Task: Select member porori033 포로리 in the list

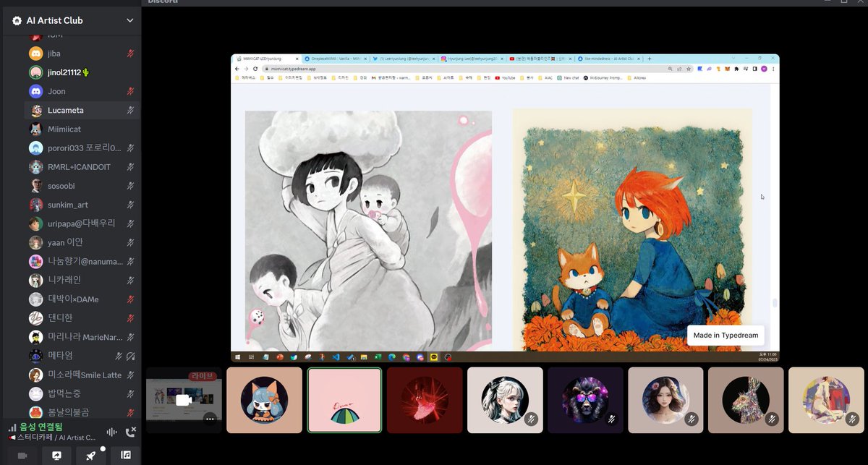Action: (x=83, y=148)
